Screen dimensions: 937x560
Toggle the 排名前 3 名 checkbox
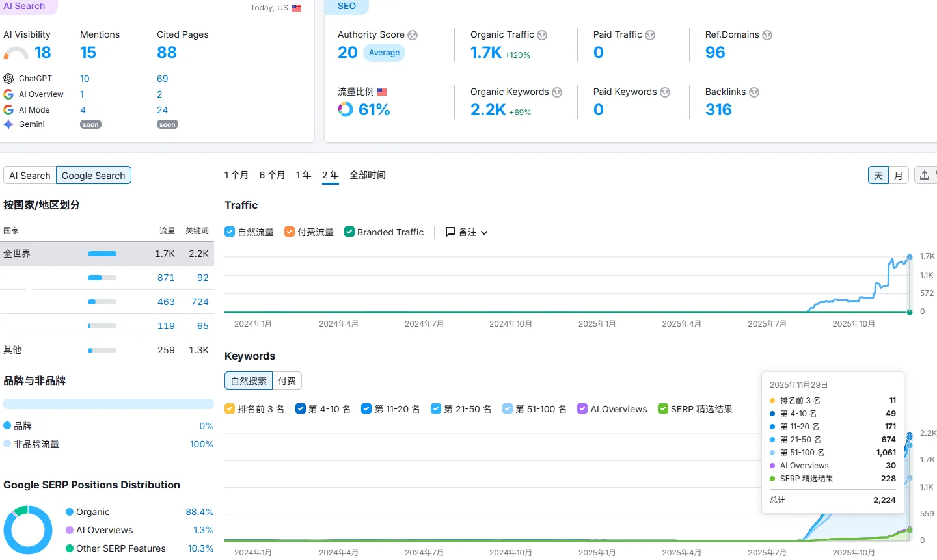(230, 409)
